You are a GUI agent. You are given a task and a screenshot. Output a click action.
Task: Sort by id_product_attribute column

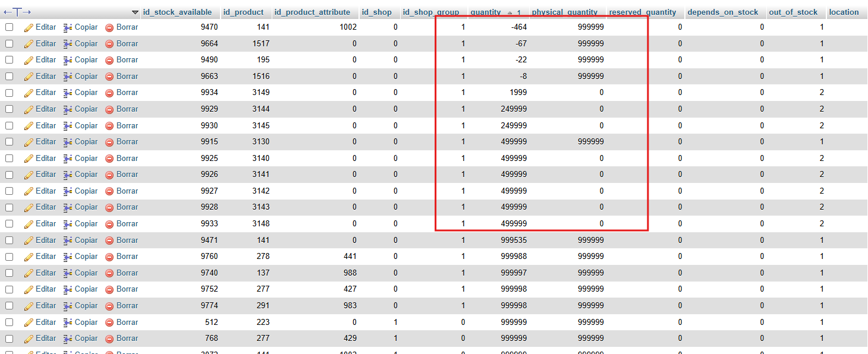[312, 12]
